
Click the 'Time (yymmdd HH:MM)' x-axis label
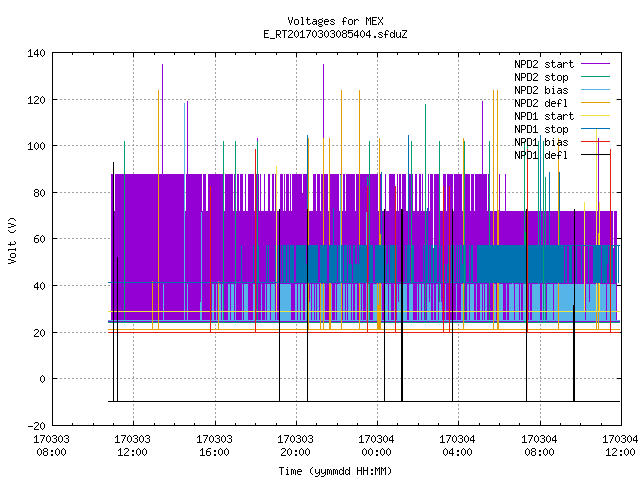335,471
